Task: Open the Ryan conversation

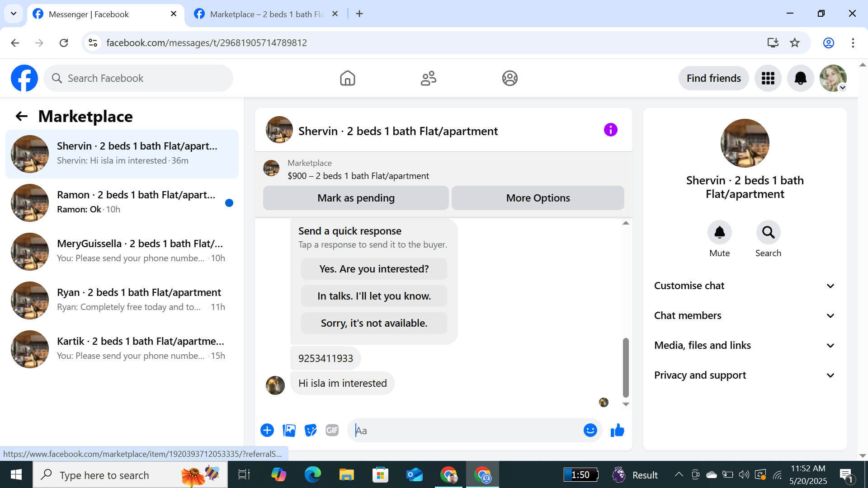Action: click(122, 300)
